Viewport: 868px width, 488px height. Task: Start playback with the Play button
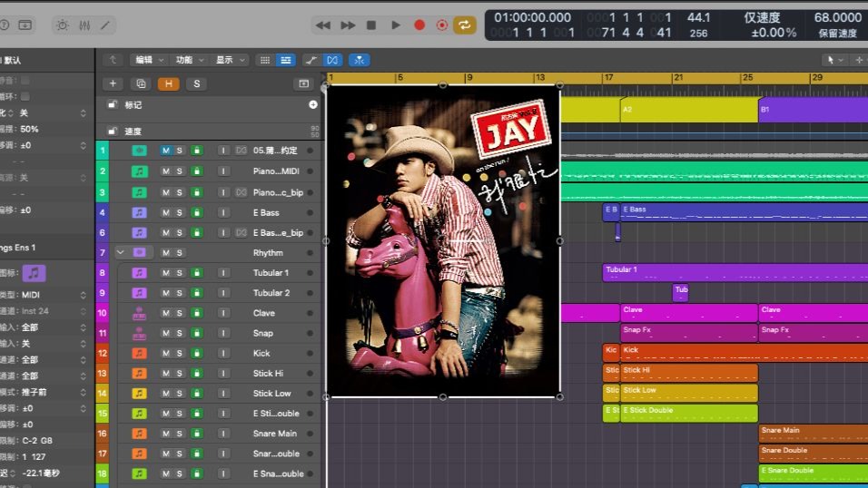pos(395,24)
